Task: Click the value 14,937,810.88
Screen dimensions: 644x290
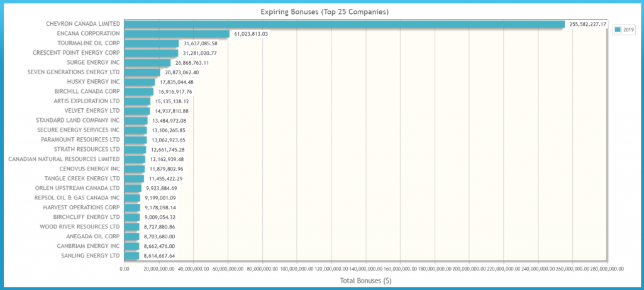Action: tap(172, 111)
